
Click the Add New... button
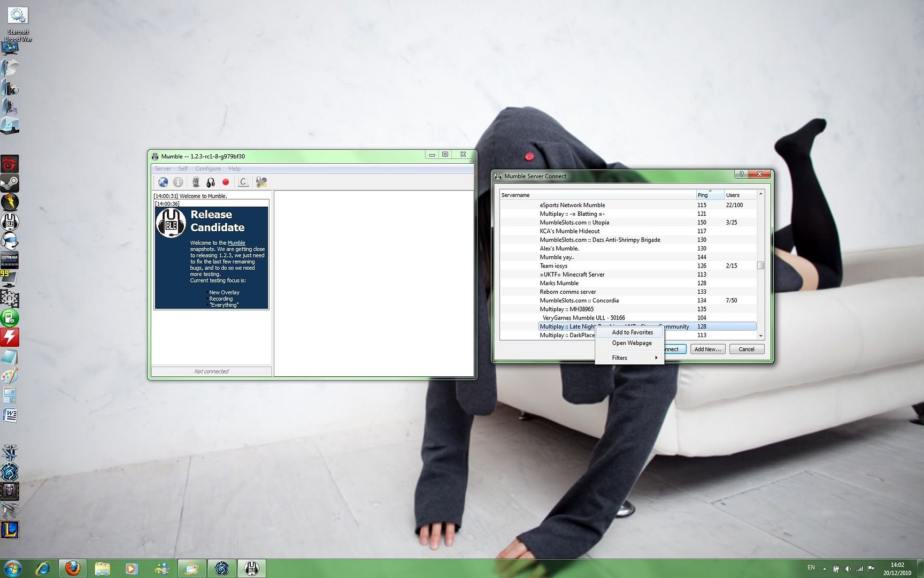tap(707, 349)
